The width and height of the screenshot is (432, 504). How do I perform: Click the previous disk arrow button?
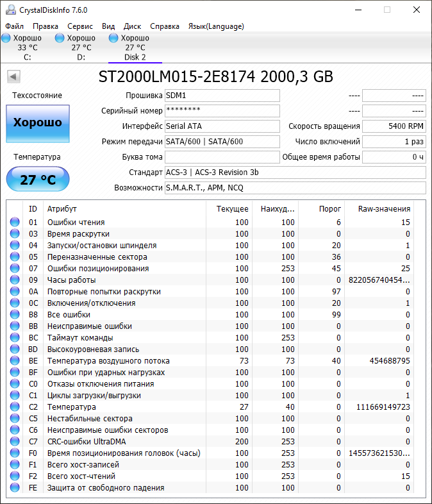14,76
